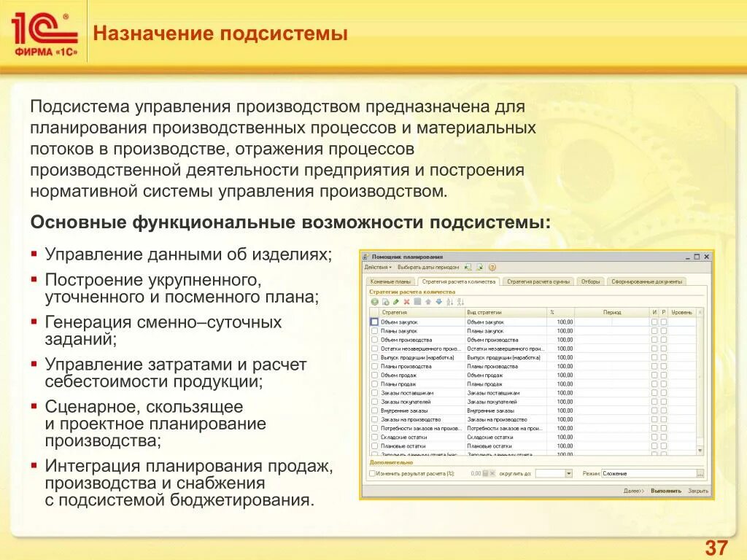Move row down with the blue down-arrow icon
This screenshot has width=747, height=560.
[x=438, y=301]
